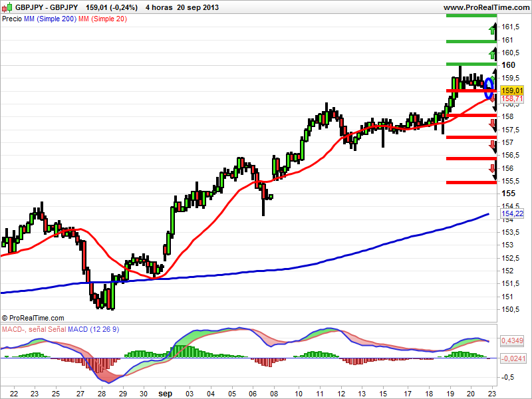The width and height of the screenshot is (532, 399).
Task: Select the MACD-, señal legend label
Action: coord(24,329)
